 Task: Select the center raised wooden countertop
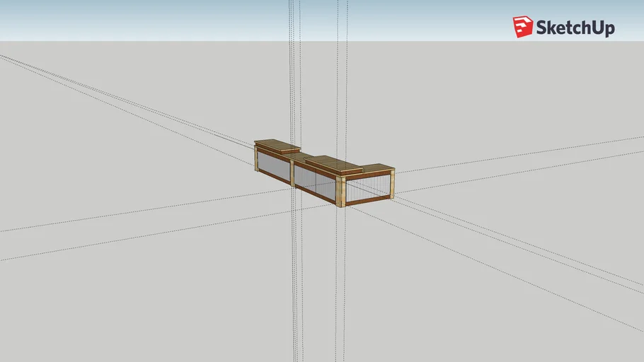click(x=333, y=165)
